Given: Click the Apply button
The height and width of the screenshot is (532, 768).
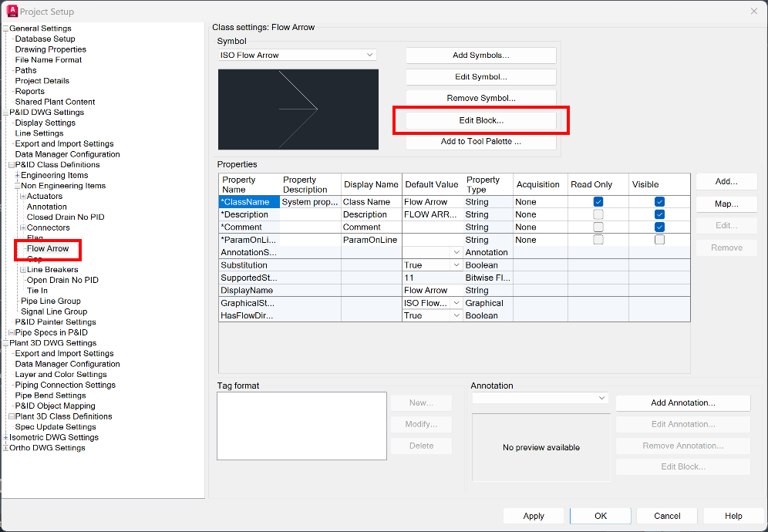Looking at the screenshot, I should (x=534, y=516).
